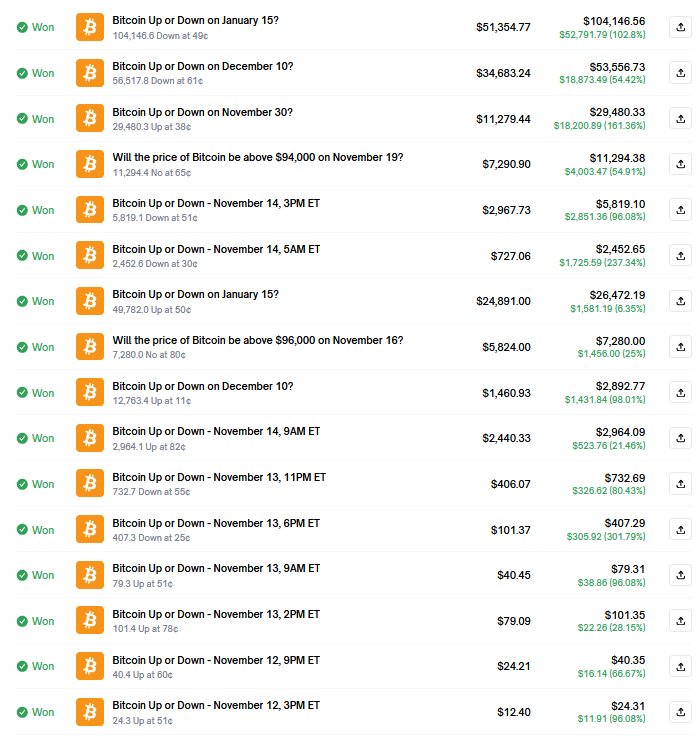The height and width of the screenshot is (736, 698).
Task: Click share icon for $104,146.56 January 15 row
Action: click(680, 27)
